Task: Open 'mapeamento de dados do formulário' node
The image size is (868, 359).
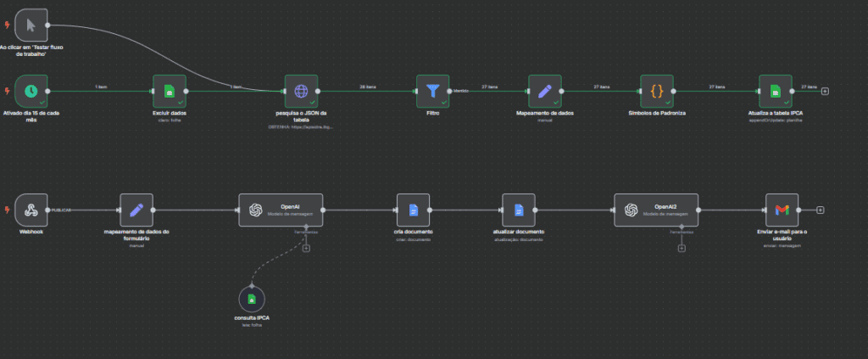Action: point(136,210)
